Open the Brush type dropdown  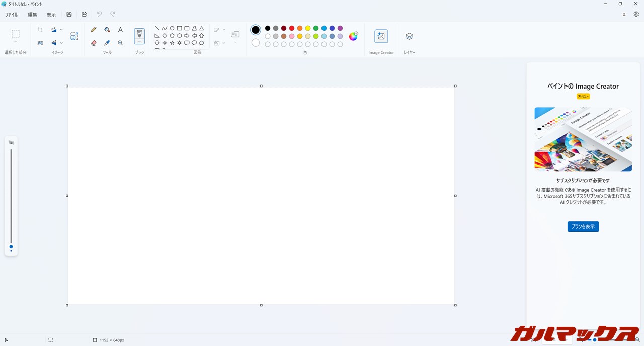(x=139, y=42)
